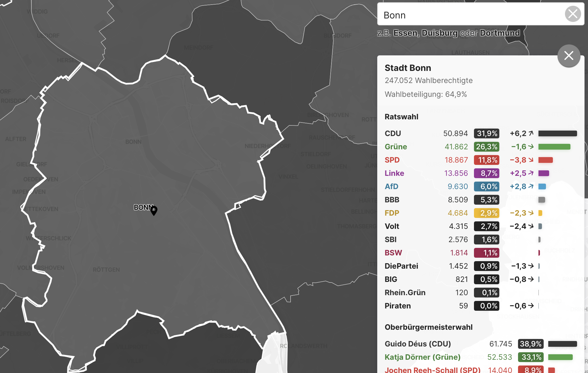
Task: Select candidate Katja Dörner (Grüne)
Action: click(x=422, y=357)
